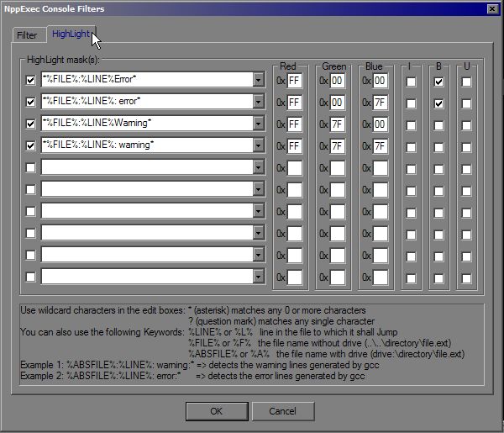
Task: Tick the enable checkbox of the fifth mask row
Action: 31,167
